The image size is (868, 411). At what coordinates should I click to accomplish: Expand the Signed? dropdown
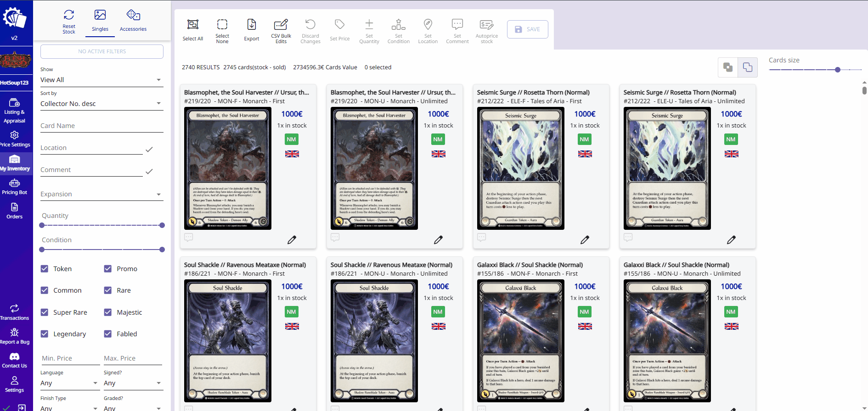(x=133, y=383)
